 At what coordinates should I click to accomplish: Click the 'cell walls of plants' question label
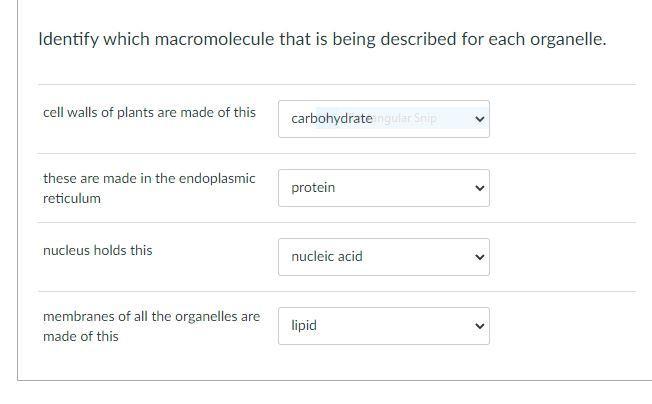tap(149, 113)
